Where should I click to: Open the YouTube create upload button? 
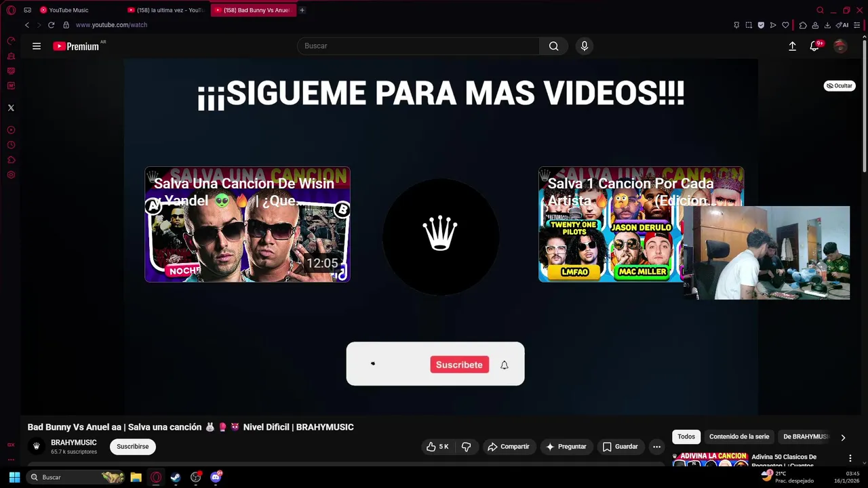click(x=792, y=46)
